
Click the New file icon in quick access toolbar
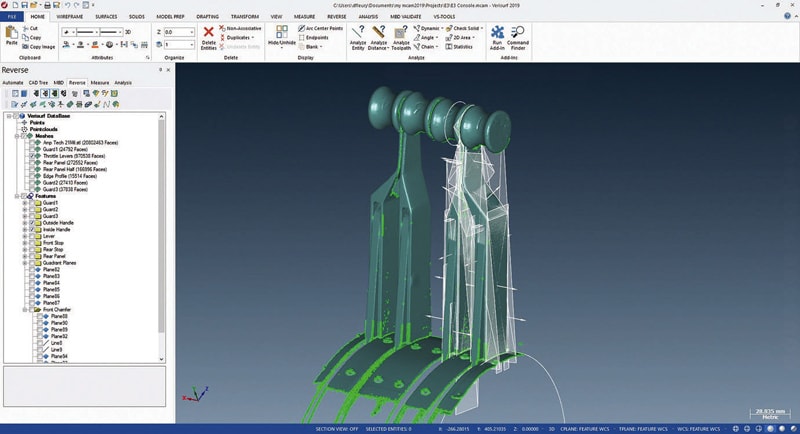coord(15,5)
